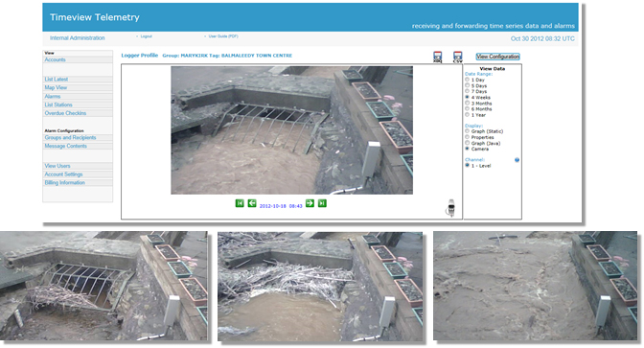Select channel 1 - Level
The width and height of the screenshot is (644, 348).
click(467, 166)
